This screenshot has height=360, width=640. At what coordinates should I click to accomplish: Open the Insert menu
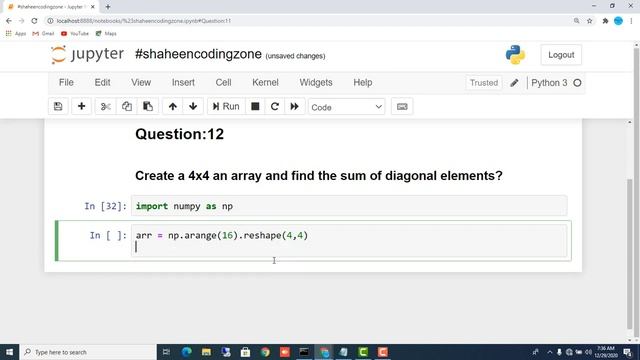pyautogui.click(x=183, y=82)
